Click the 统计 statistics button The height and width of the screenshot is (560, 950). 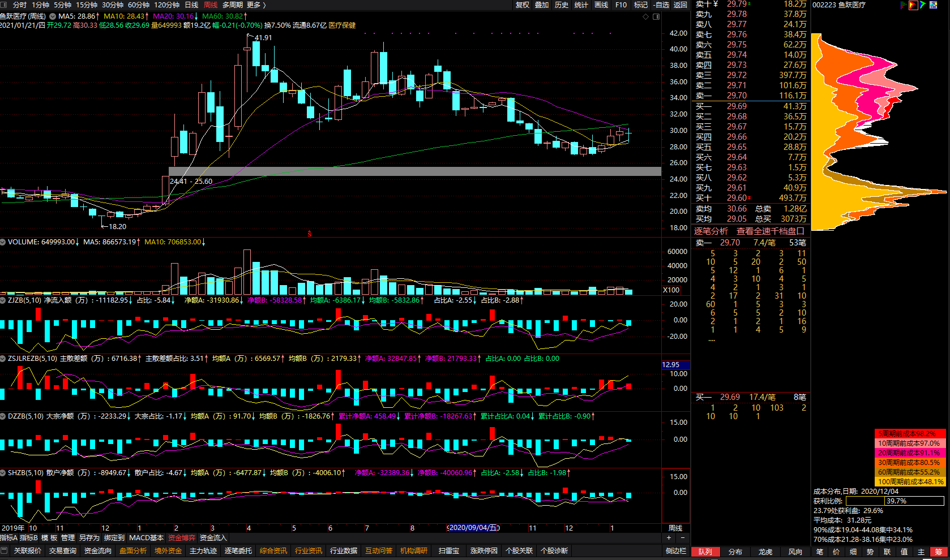(581, 5)
